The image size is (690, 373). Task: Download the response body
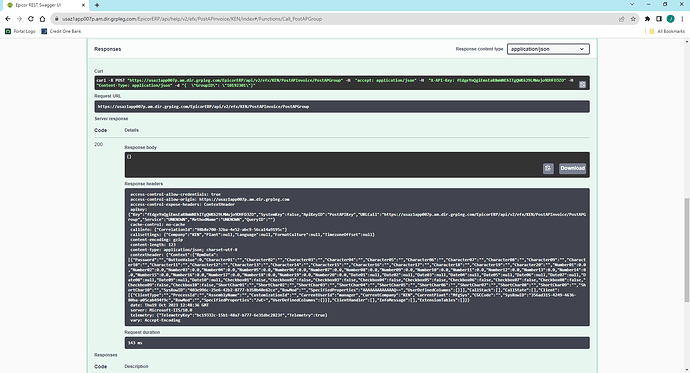572,168
